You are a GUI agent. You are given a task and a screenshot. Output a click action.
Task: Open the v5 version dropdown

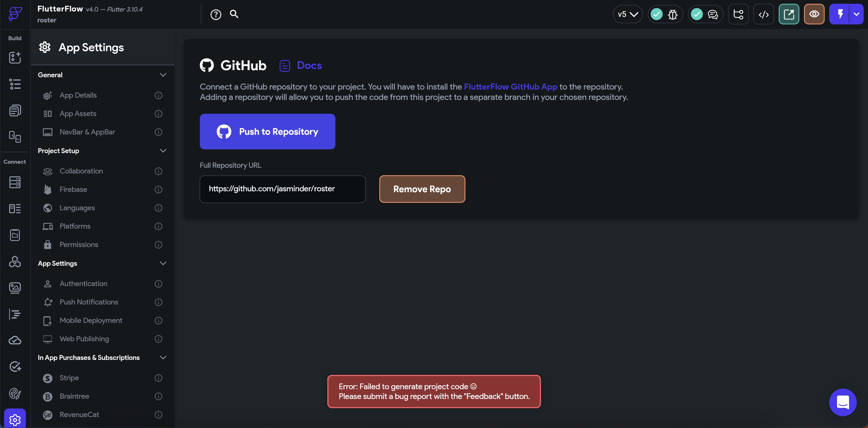point(627,14)
